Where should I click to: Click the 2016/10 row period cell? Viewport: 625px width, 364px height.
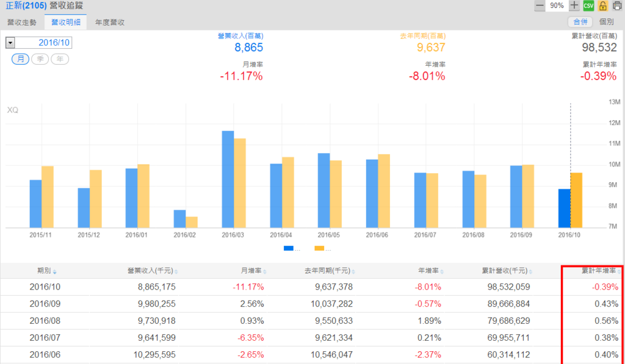pyautogui.click(x=45, y=287)
